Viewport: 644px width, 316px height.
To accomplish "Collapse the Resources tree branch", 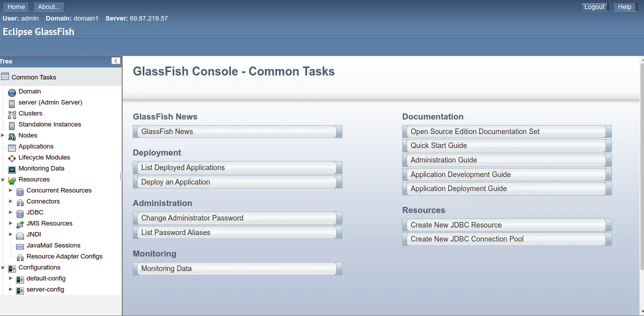I will click(x=3, y=179).
